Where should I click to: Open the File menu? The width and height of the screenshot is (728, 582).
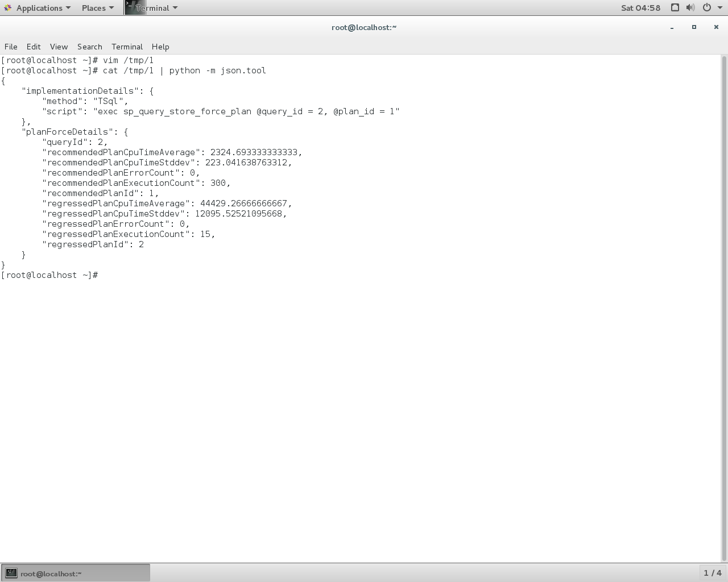pyautogui.click(x=11, y=47)
